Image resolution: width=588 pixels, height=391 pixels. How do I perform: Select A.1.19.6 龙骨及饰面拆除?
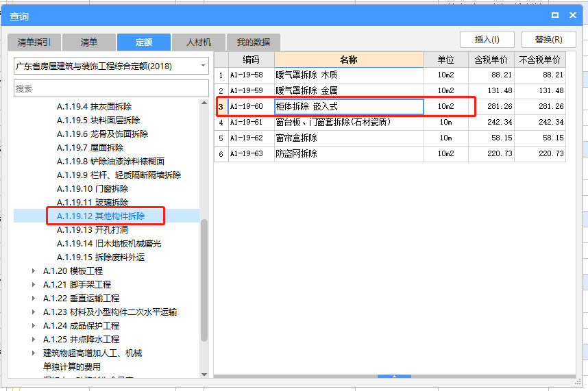[x=102, y=134]
